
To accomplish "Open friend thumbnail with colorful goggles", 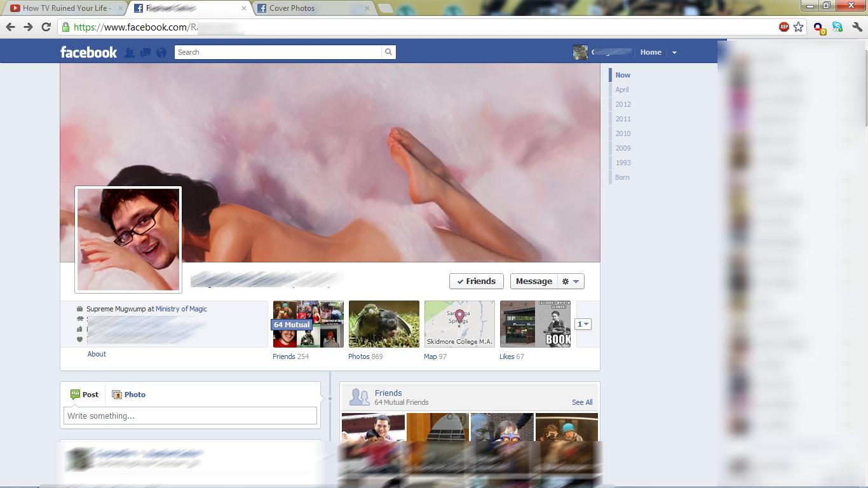I will click(502, 427).
